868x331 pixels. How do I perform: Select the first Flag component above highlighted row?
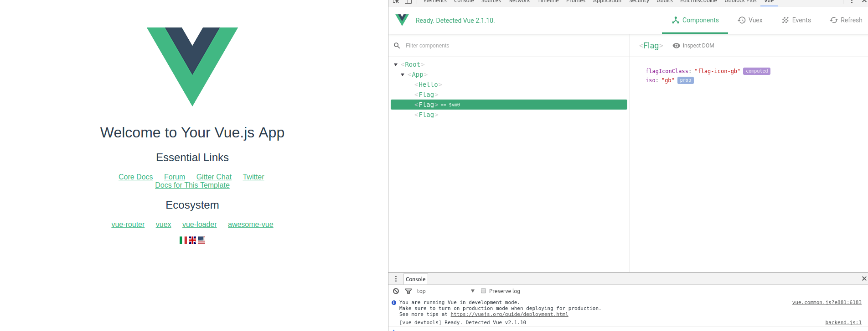click(426, 95)
